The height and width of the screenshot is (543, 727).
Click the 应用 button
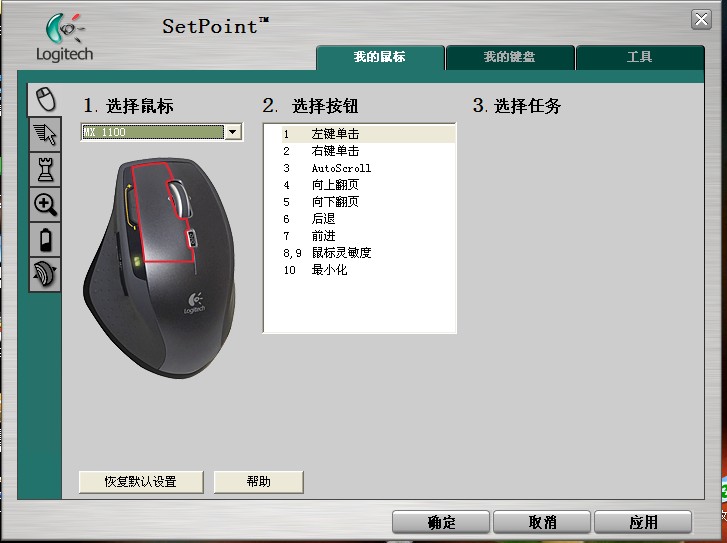(x=643, y=523)
